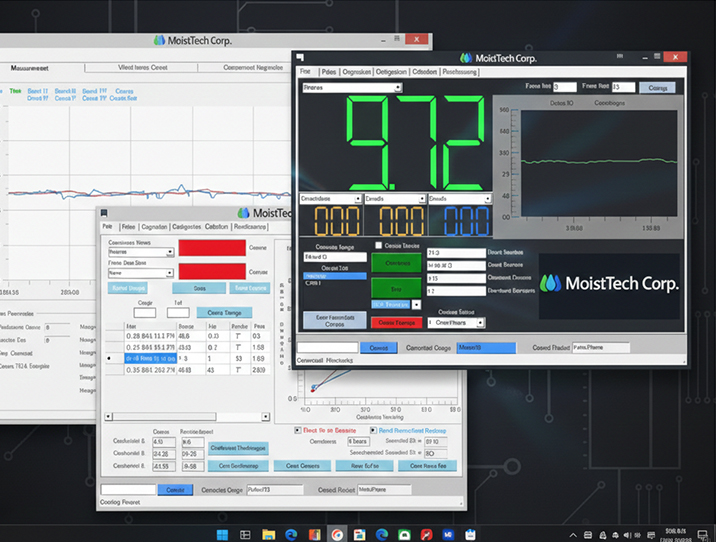Click the 'Ceera Darnge' button
The height and width of the screenshot is (542, 716).
pos(224,313)
